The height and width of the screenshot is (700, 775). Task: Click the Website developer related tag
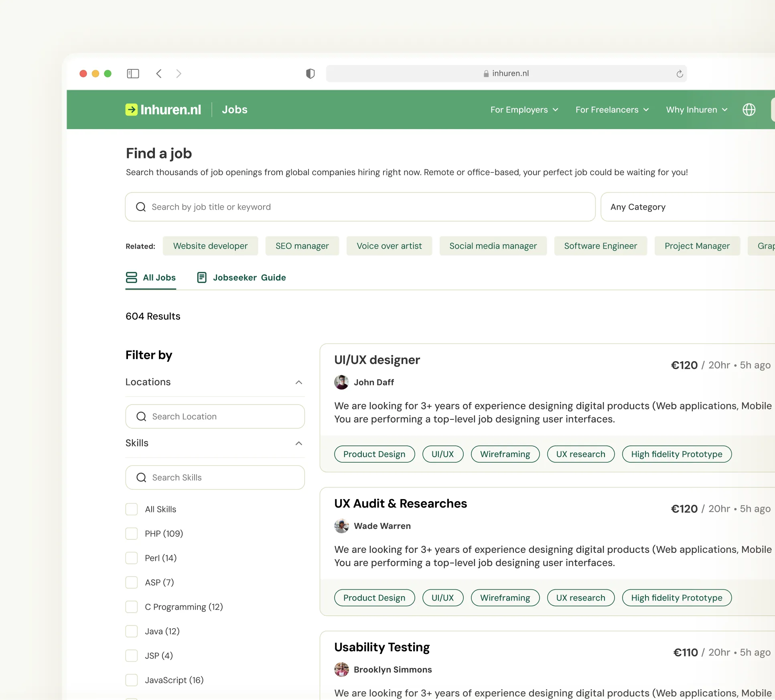click(x=210, y=246)
